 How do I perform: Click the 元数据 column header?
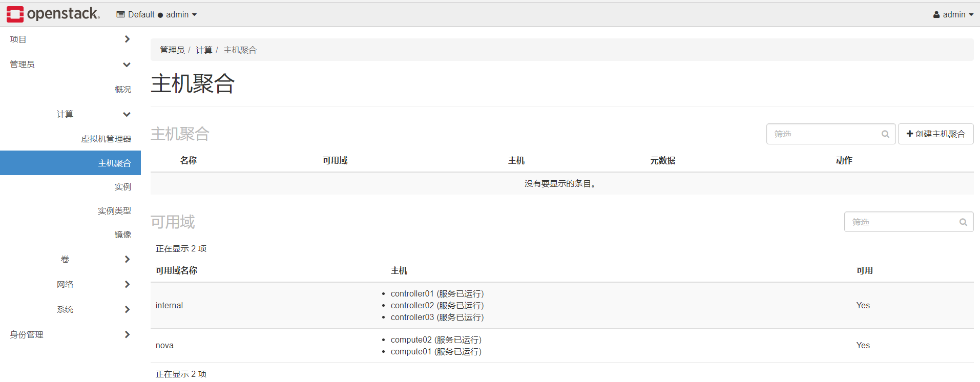pos(663,160)
